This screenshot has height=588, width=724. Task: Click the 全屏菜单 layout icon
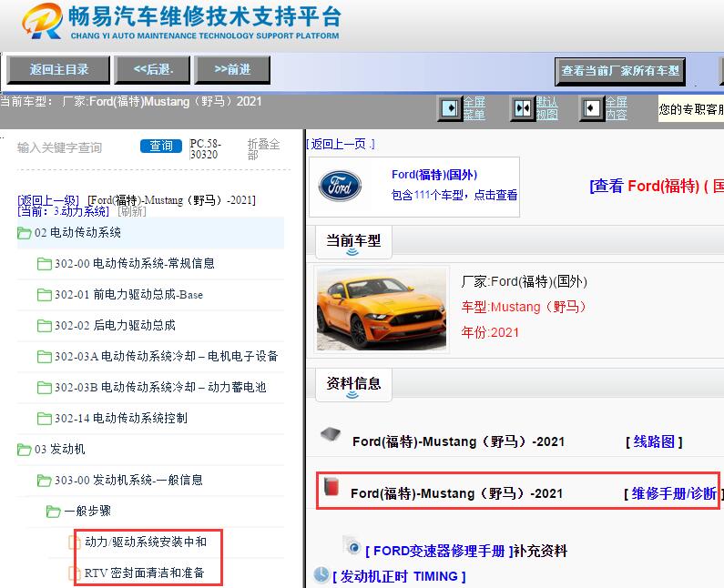pos(450,109)
